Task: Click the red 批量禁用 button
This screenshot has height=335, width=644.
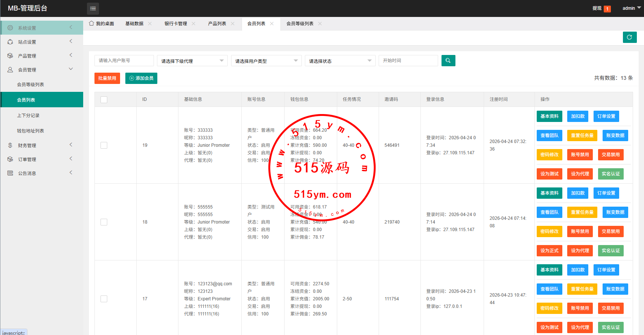Action: pos(107,78)
